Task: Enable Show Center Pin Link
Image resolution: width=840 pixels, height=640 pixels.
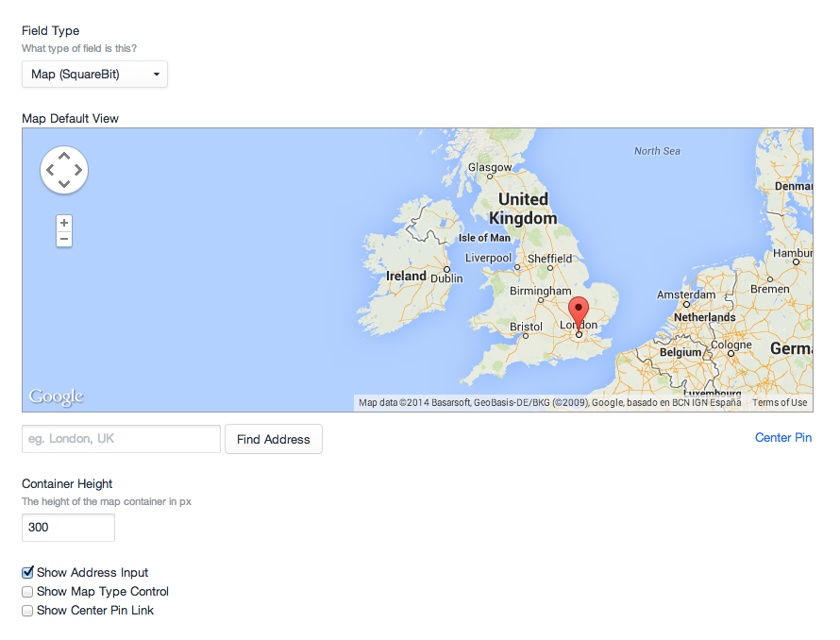Action: (27, 611)
